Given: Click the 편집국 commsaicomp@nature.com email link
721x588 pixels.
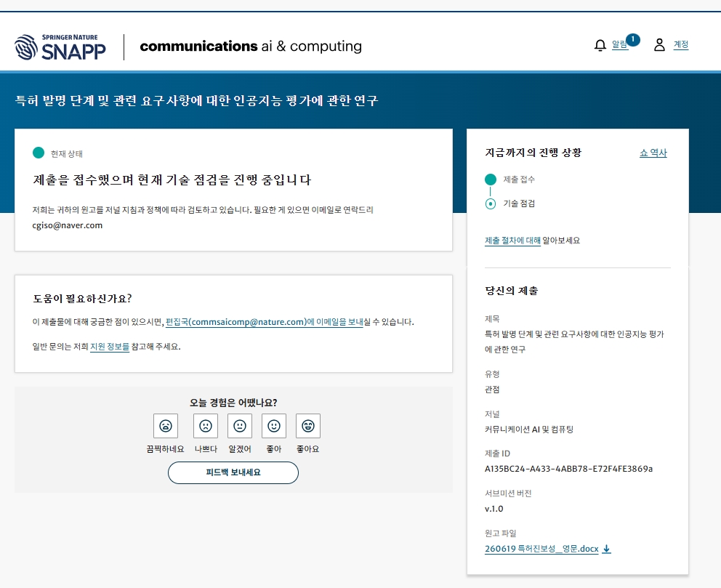Looking at the screenshot, I should [x=265, y=322].
